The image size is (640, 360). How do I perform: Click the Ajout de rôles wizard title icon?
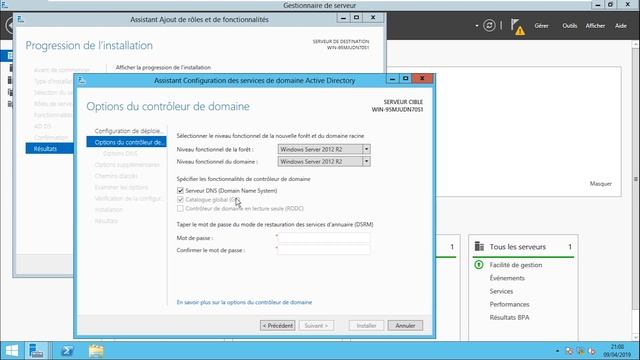tap(21, 19)
